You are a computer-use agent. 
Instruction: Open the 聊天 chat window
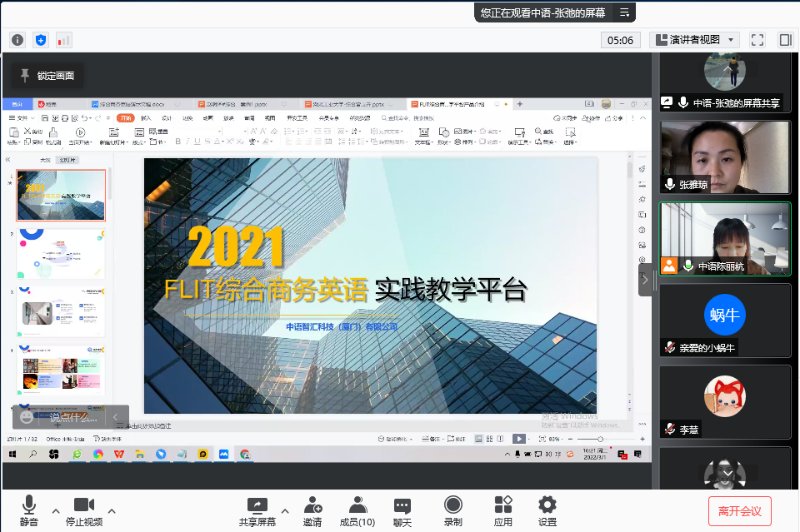point(402,510)
